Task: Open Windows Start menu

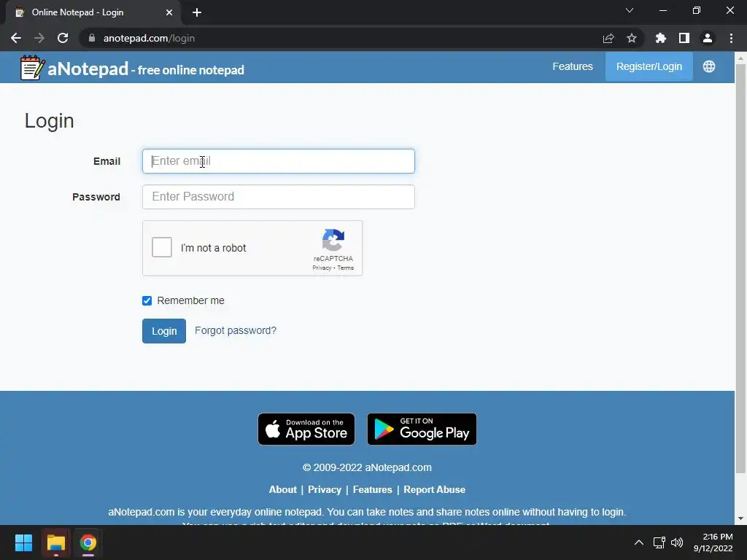Action: click(23, 542)
